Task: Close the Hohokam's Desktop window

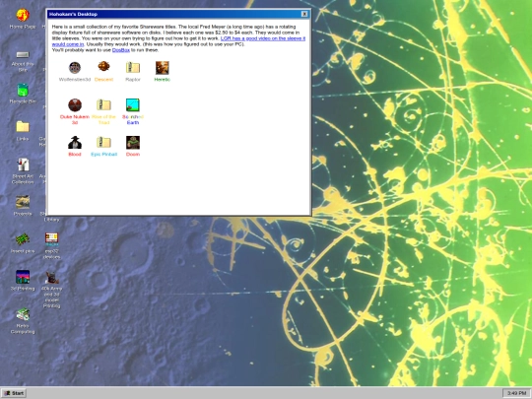Action: pos(304,14)
